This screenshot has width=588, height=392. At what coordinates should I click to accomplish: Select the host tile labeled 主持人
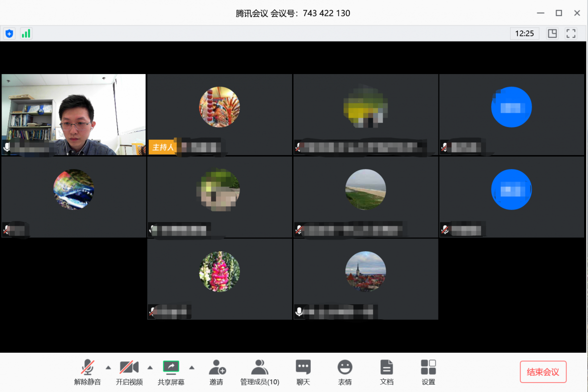(220, 115)
